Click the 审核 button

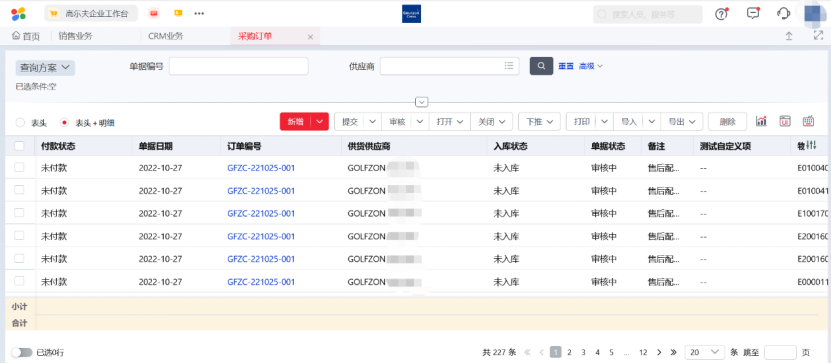(397, 121)
